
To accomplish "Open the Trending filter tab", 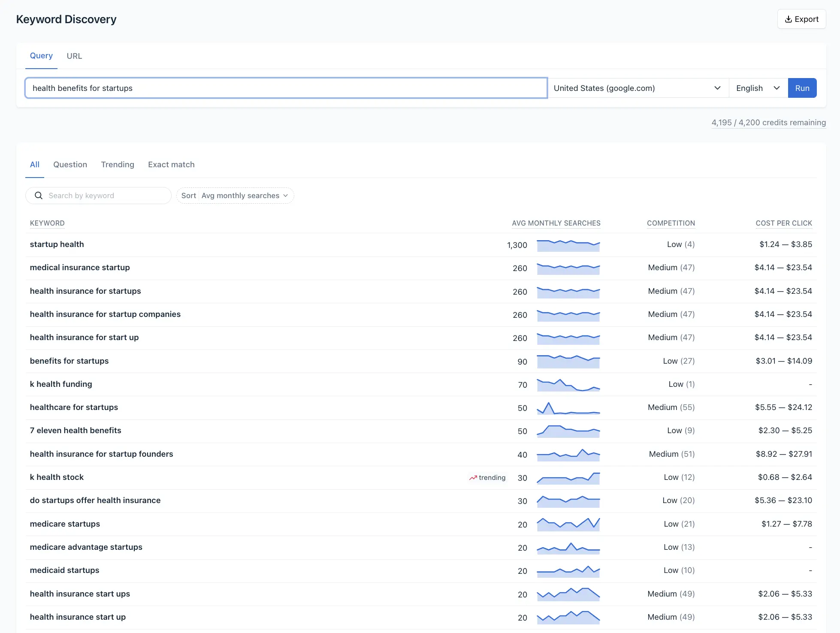I will 118,165.
